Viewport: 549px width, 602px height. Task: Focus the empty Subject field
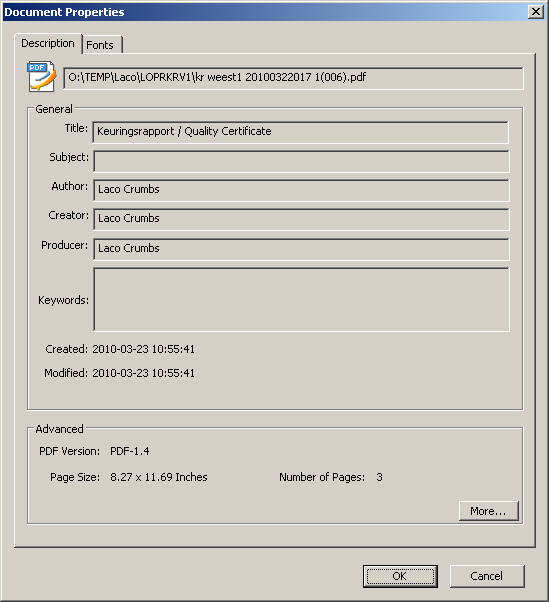[301, 162]
